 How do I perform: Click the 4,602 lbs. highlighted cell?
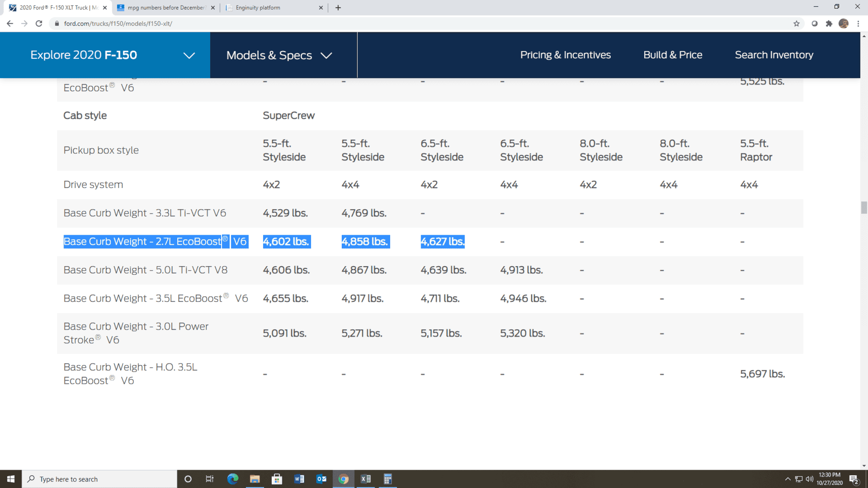[286, 241]
